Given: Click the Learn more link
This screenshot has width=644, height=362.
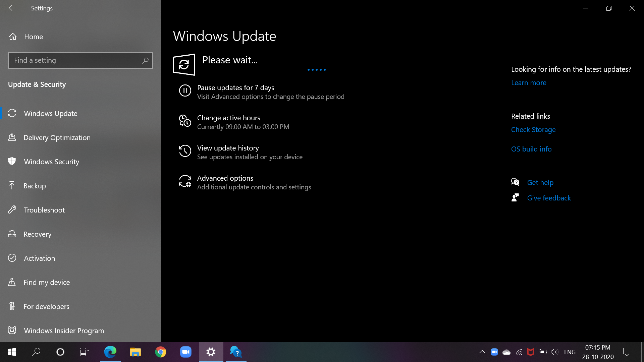Looking at the screenshot, I should [x=529, y=82].
